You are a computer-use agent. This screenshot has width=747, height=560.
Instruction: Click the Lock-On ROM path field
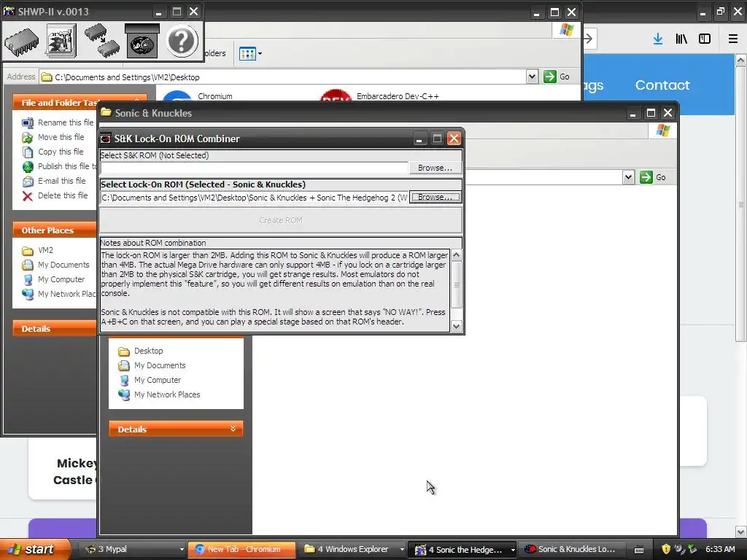tap(255, 198)
